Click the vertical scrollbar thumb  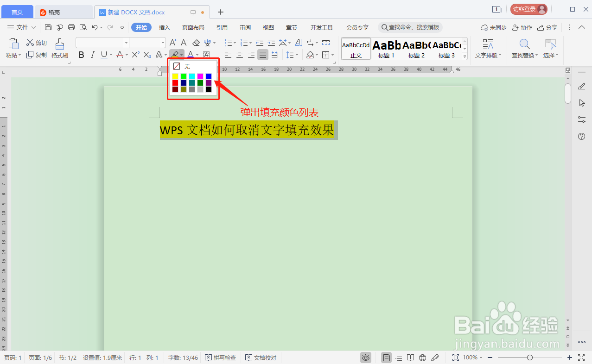[568, 93]
